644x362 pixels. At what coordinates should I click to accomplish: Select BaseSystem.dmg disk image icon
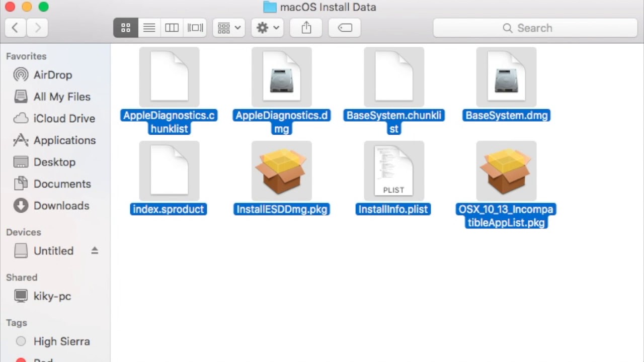[506, 77]
